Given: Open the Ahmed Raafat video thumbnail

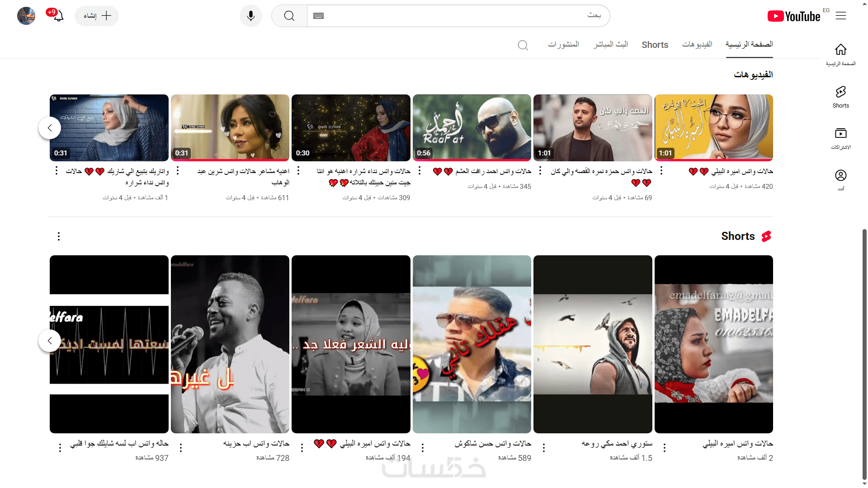Looking at the screenshot, I should point(472,128).
